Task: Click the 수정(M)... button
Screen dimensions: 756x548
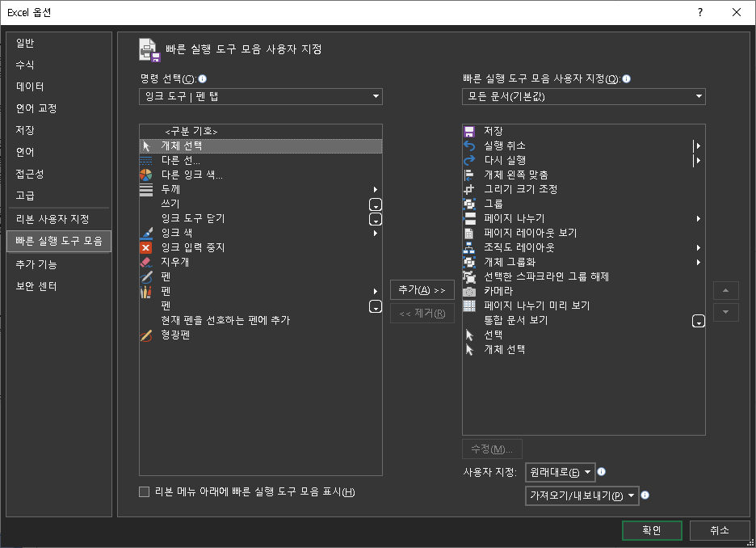Action: (492, 449)
